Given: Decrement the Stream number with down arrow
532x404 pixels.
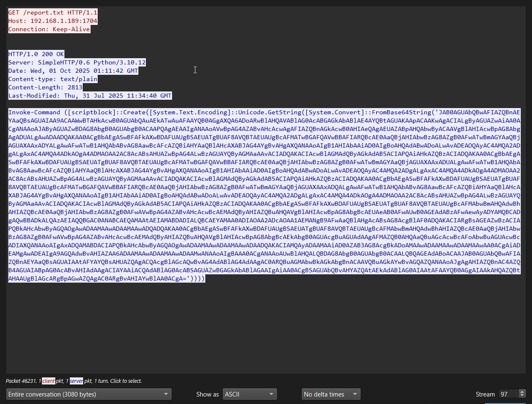Looking at the screenshot, I should pos(522,397).
